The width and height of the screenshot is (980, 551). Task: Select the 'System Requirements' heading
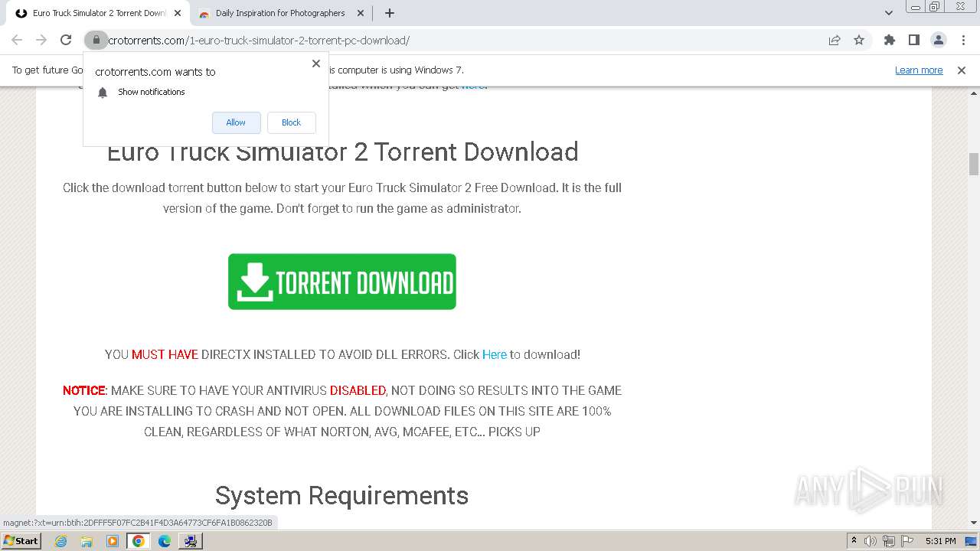click(x=341, y=496)
